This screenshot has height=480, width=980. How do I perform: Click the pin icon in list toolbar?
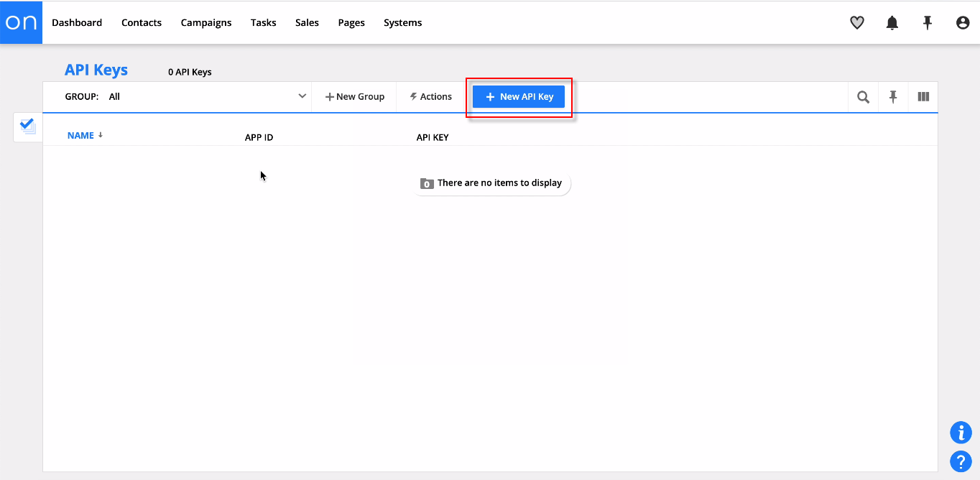coord(893,97)
